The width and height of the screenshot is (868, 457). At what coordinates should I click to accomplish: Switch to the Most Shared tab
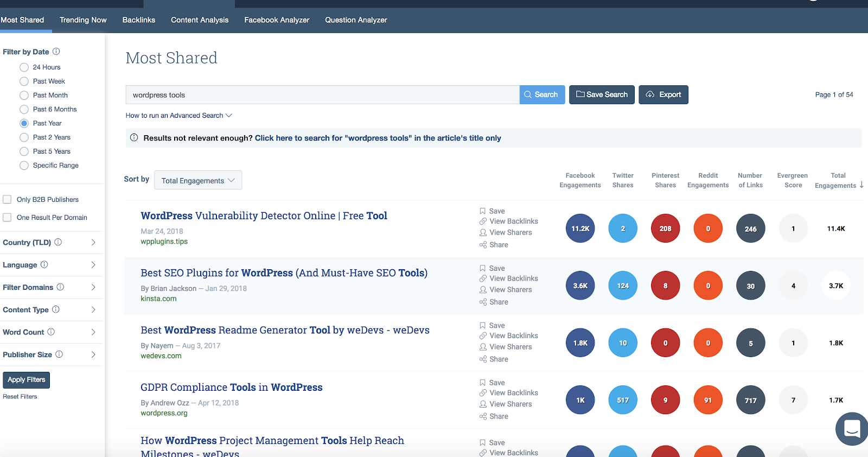click(22, 20)
